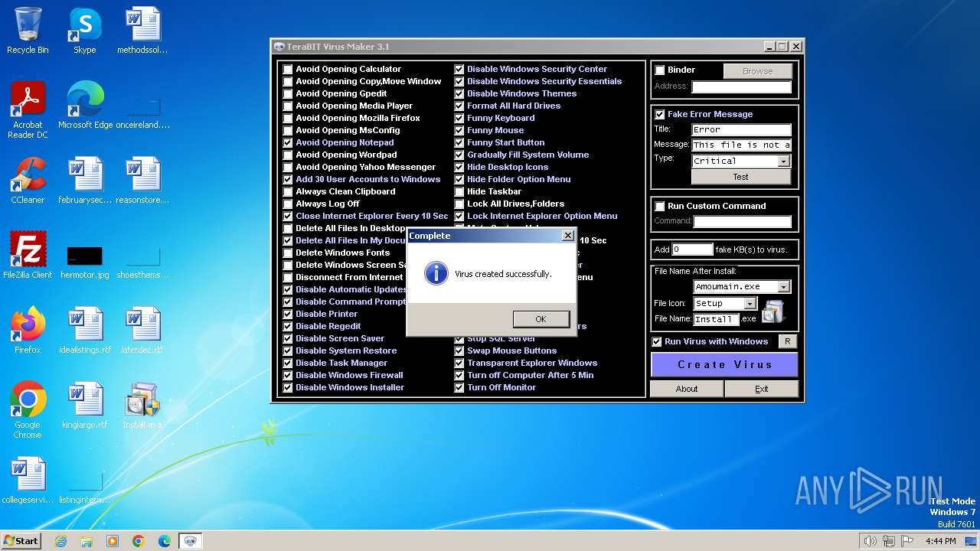Open the error Type dropdown showing Critical
Viewport: 980px width, 551px height.
click(x=783, y=161)
